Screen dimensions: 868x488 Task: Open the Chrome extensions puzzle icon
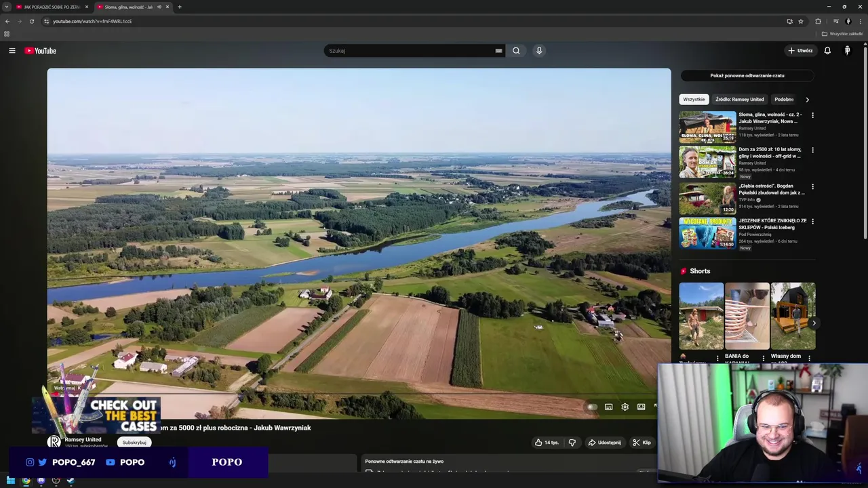coord(818,21)
